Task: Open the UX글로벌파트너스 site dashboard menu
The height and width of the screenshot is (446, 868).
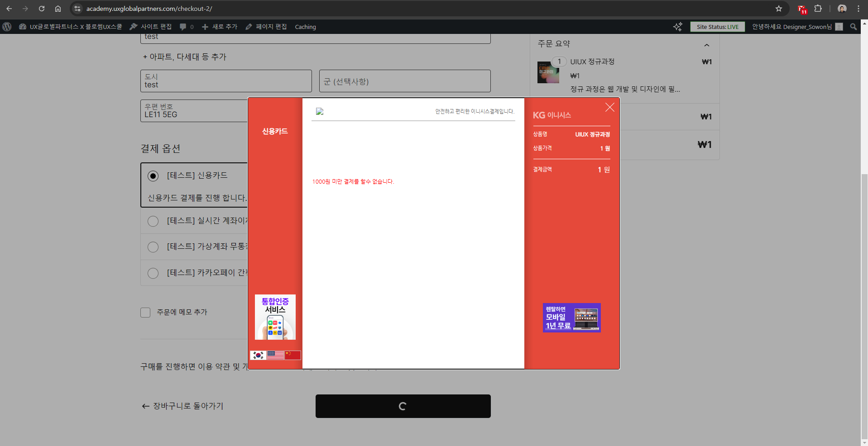Action: pyautogui.click(x=71, y=27)
